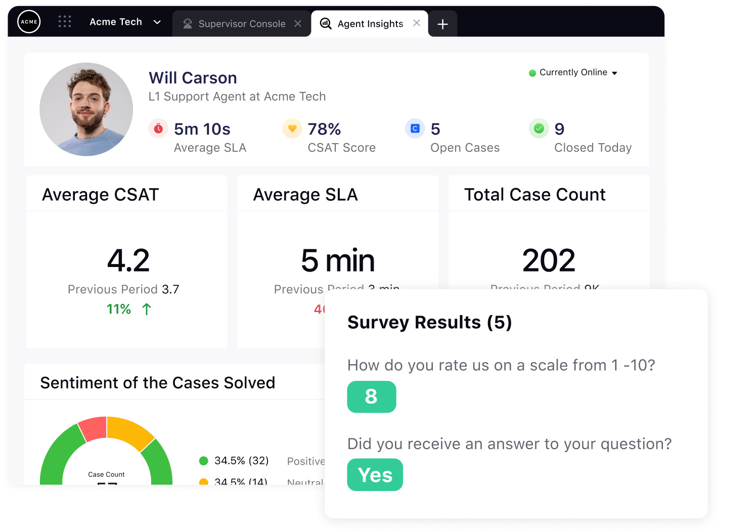
Task: Click the 34.5% (32) legend entry
Action: pos(242,461)
